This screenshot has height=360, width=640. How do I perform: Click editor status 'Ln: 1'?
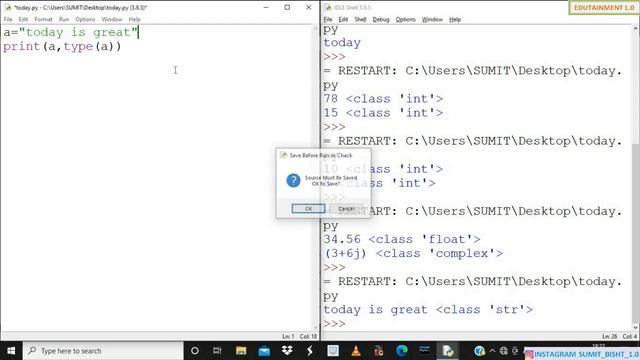pos(288,336)
